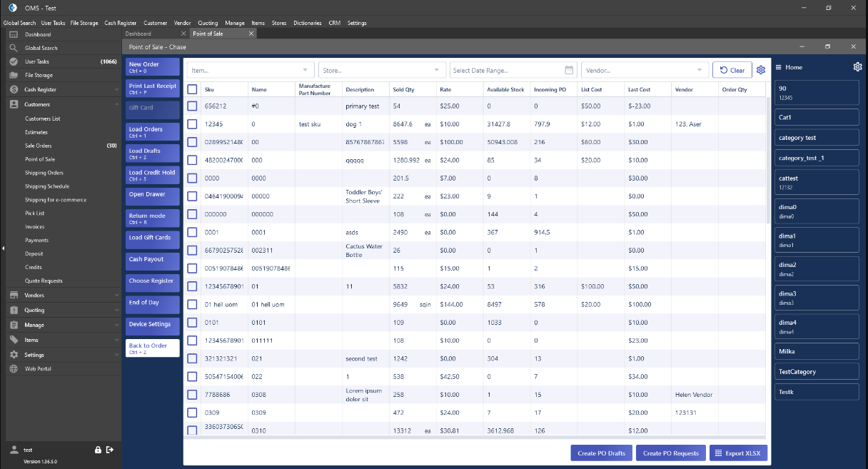Click the Global Search magnifier icon in sidebar

[14, 48]
